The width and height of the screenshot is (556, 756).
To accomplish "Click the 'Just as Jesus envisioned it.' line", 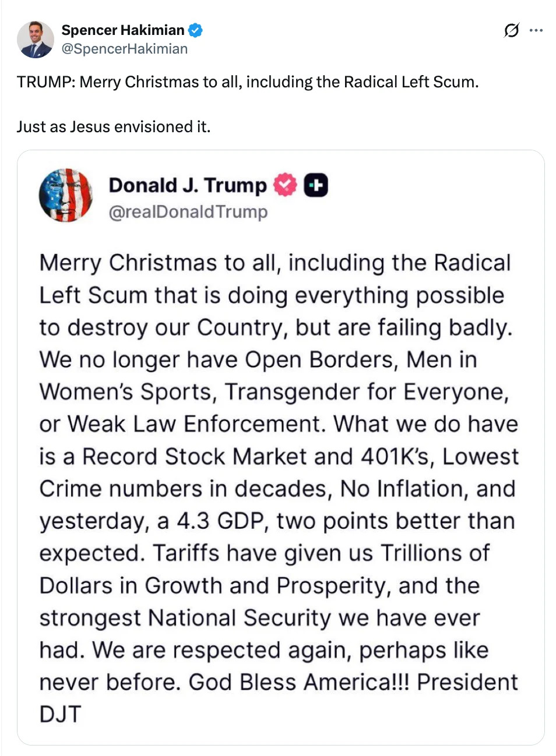I will point(113,127).
